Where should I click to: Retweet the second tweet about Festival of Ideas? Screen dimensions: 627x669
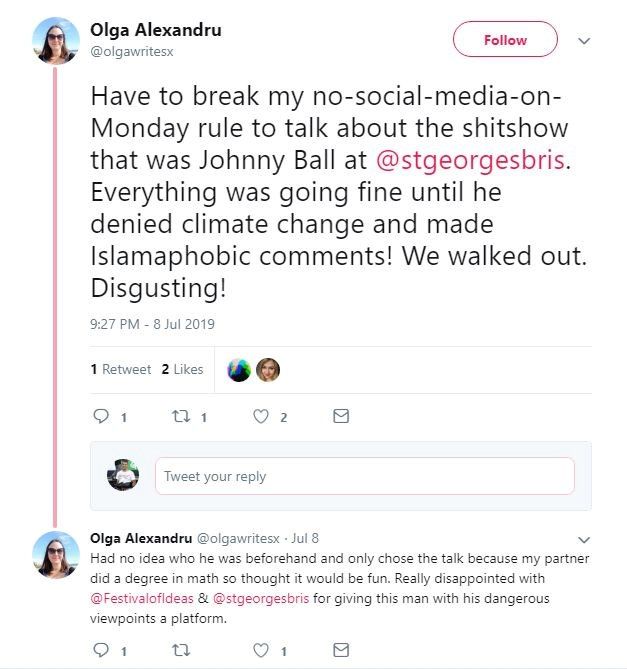pos(181,650)
